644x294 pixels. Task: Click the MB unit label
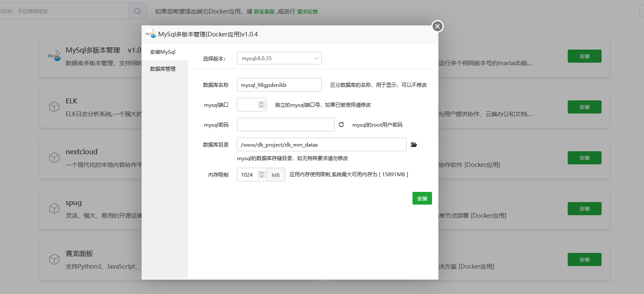pyautogui.click(x=276, y=175)
